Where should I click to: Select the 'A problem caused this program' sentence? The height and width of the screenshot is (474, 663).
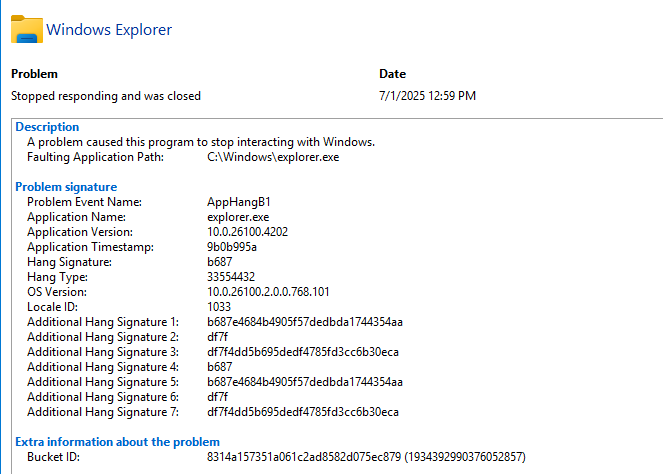(x=201, y=142)
